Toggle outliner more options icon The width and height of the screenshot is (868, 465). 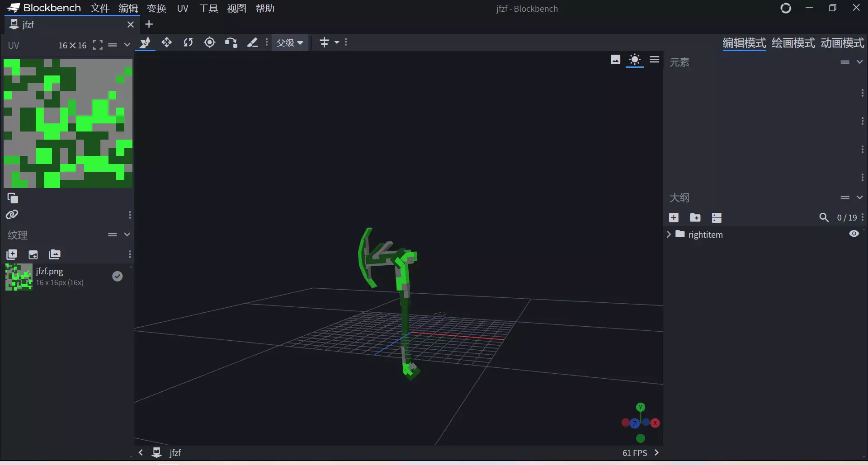tap(717, 218)
